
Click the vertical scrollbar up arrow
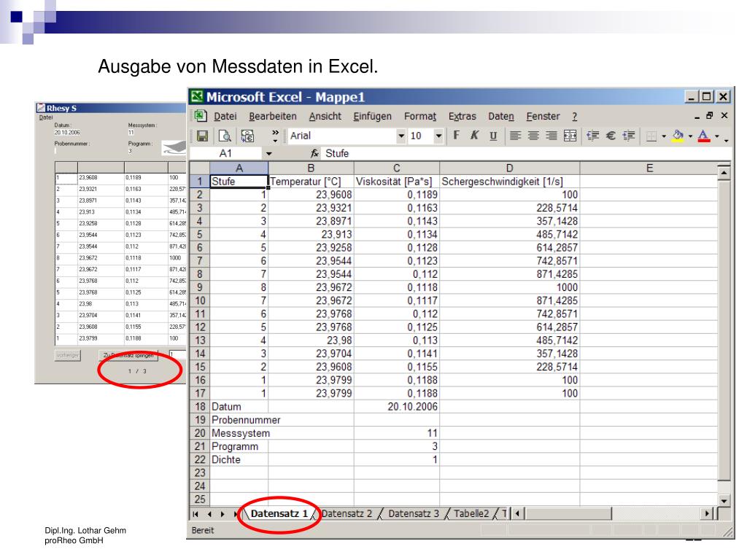pos(724,172)
